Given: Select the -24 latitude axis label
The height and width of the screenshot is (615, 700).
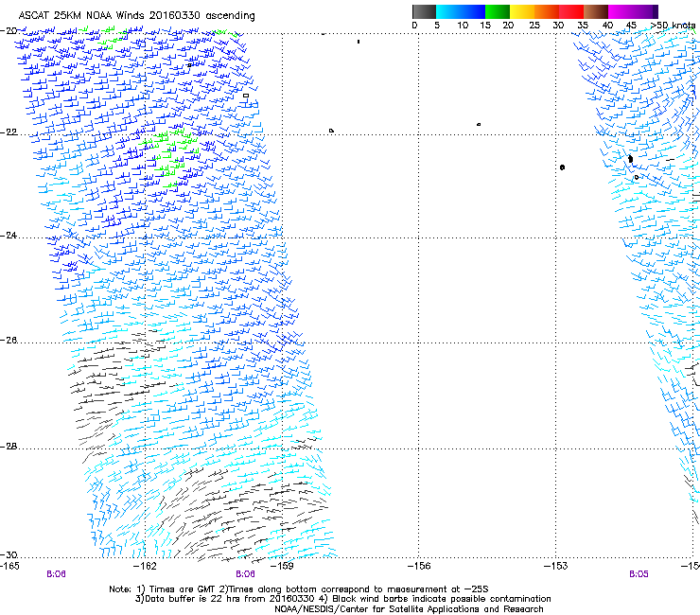Looking at the screenshot, I should (x=9, y=236).
